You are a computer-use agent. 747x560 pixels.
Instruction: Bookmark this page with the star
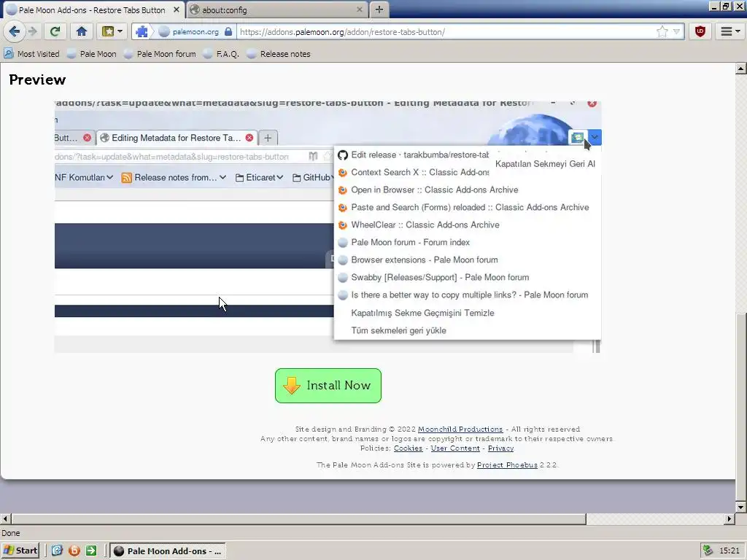click(x=662, y=32)
